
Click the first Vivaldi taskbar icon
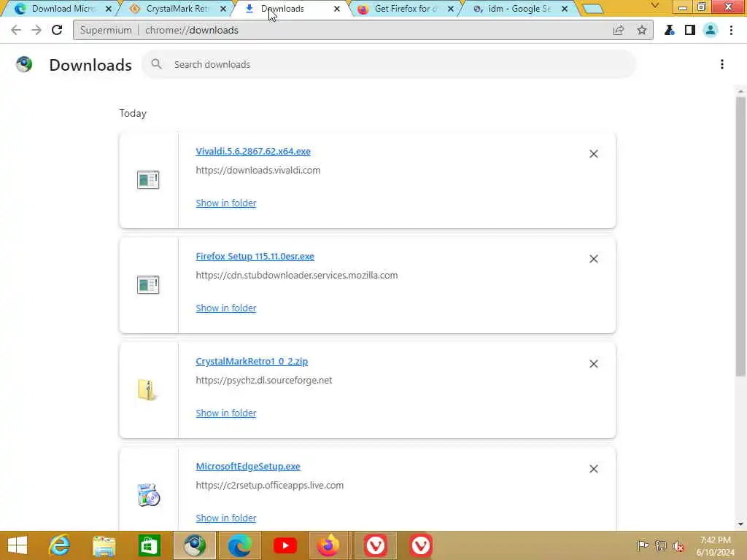[x=376, y=545]
